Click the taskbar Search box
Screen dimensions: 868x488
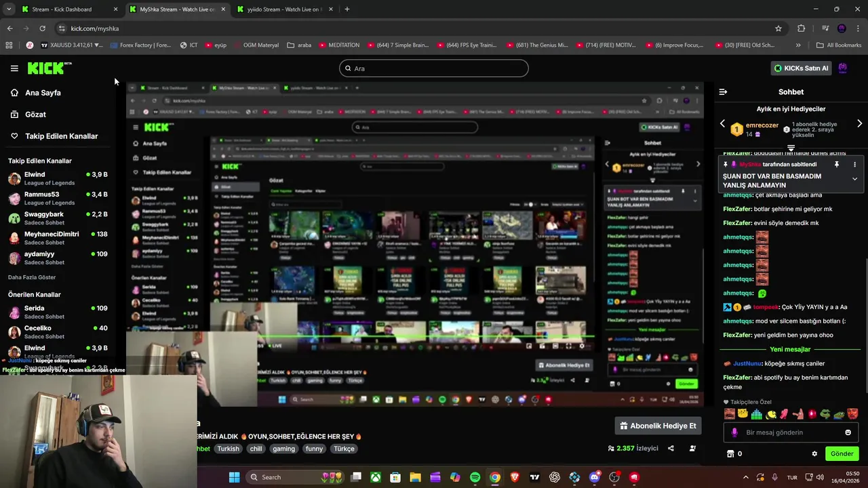295,477
